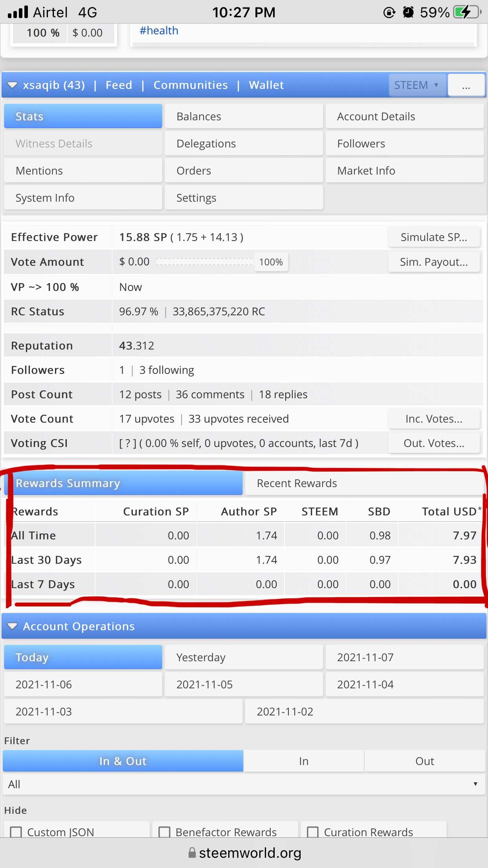This screenshot has height=868, width=488.
Task: Select the '43.312' reputation value
Action: [x=137, y=346]
